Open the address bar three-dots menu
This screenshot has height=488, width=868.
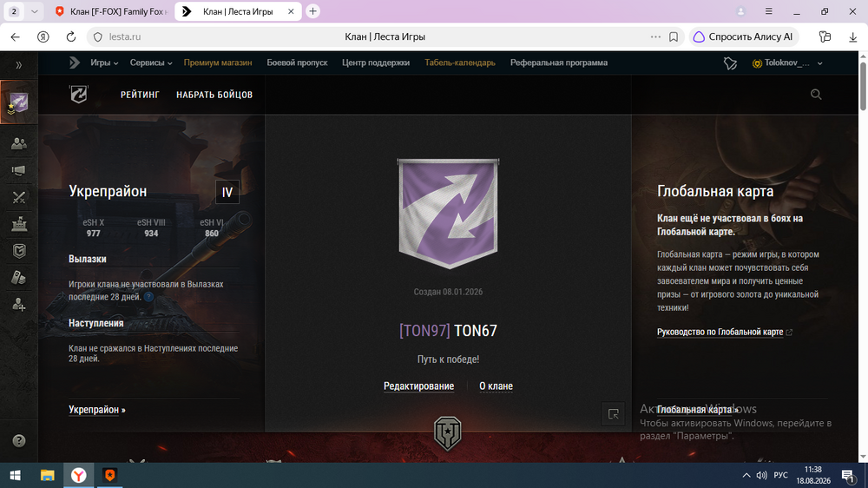click(655, 36)
